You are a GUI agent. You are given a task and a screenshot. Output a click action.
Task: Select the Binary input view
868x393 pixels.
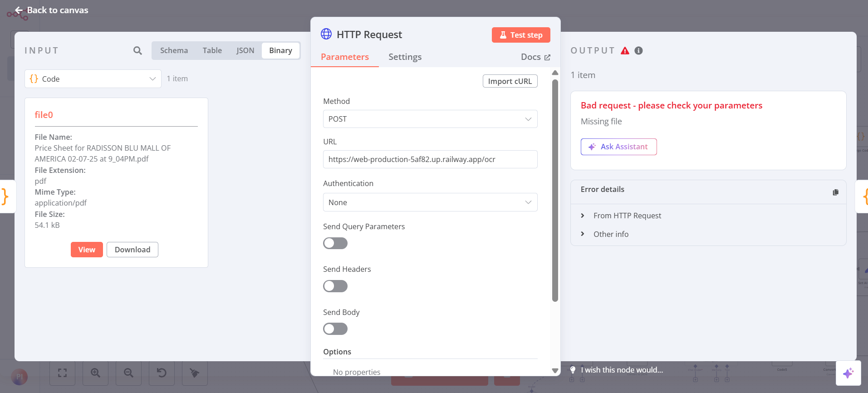(x=280, y=50)
